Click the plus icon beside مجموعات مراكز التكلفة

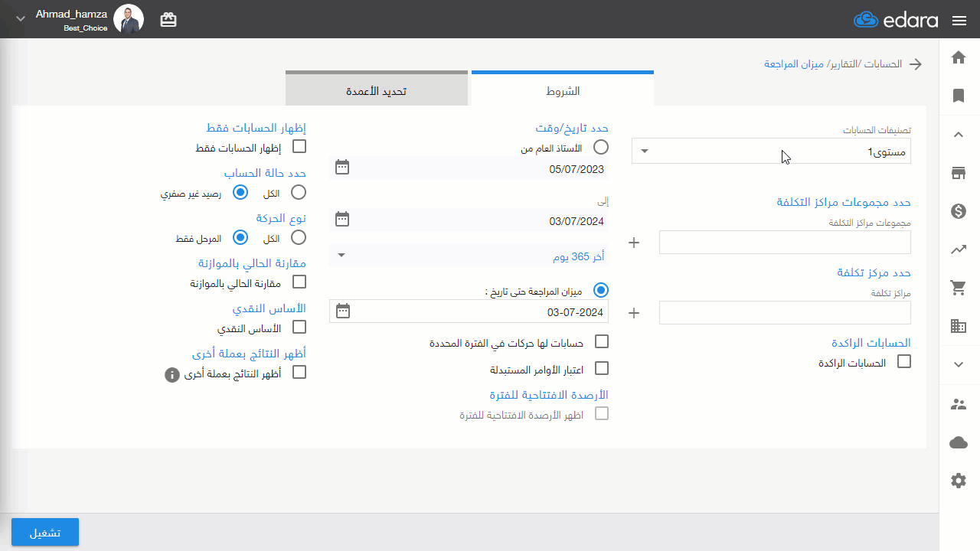point(633,243)
